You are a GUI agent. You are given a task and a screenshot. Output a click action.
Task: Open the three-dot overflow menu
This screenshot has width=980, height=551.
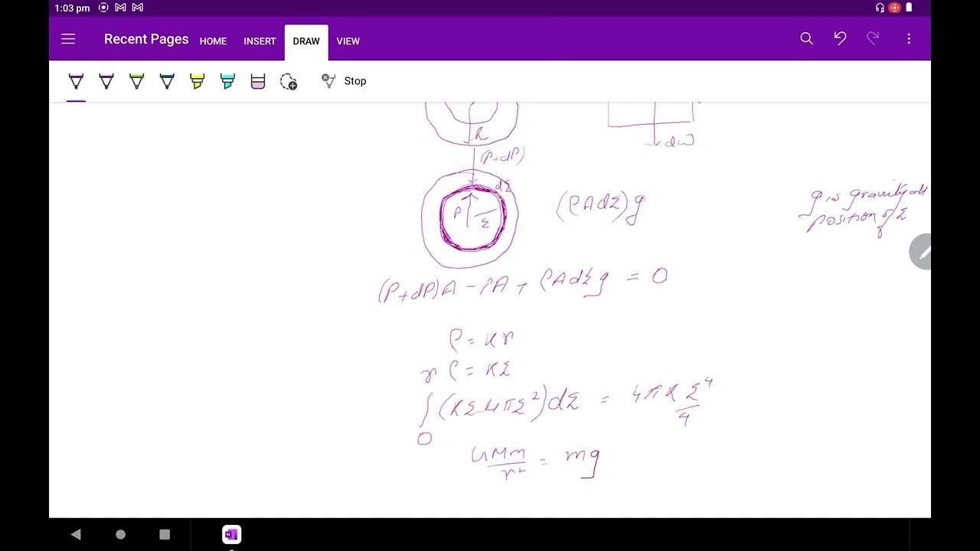[909, 38]
